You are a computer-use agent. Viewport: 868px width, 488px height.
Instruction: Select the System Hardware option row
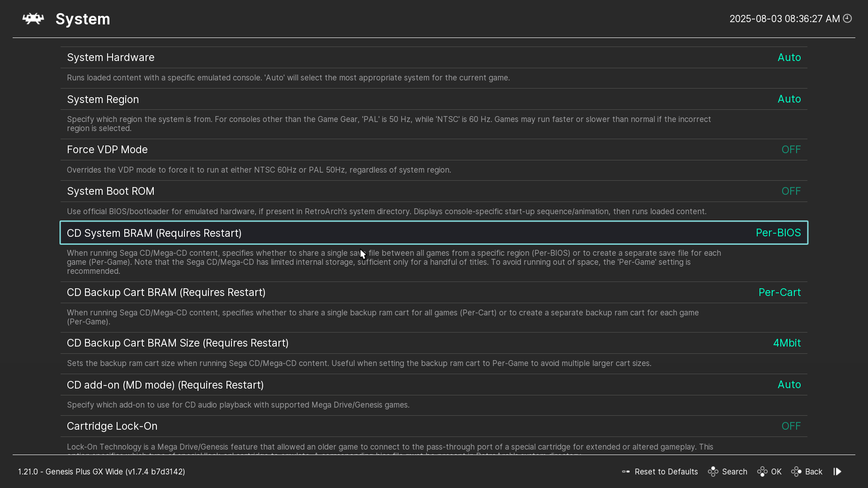pyautogui.click(x=434, y=57)
